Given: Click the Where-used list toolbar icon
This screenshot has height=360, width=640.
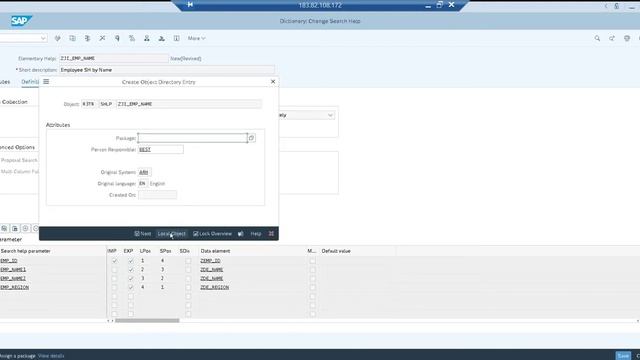Looking at the screenshot, I should tap(117, 38).
